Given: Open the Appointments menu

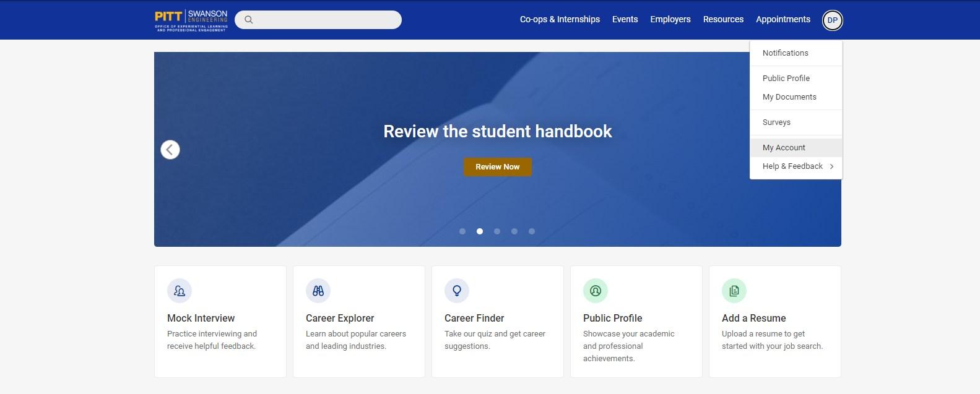Looking at the screenshot, I should click(783, 19).
